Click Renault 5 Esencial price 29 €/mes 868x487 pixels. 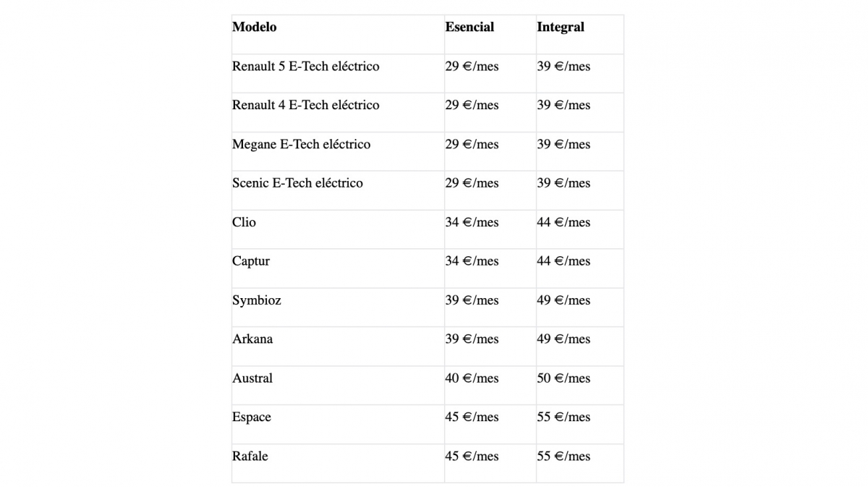click(x=472, y=67)
